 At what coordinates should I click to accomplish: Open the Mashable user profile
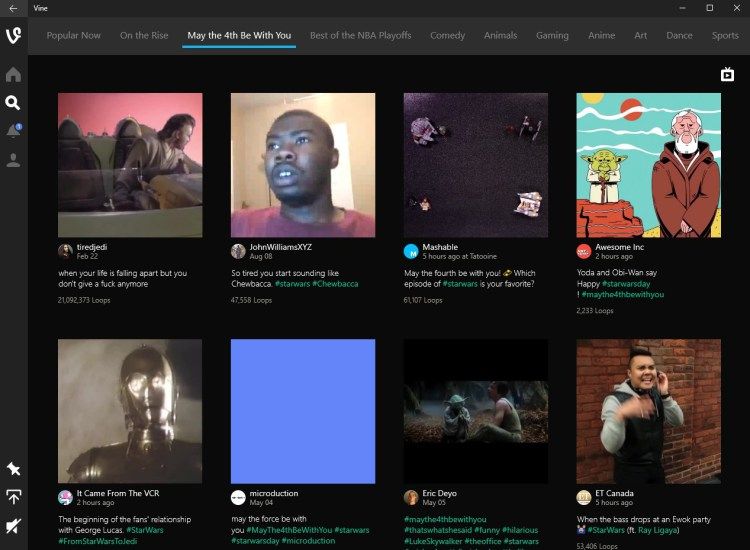[440, 247]
